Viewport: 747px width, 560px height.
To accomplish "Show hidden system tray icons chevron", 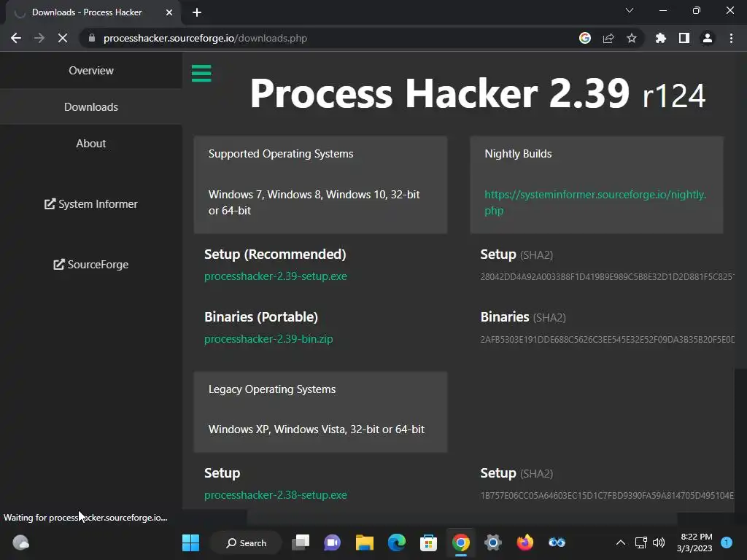I will pyautogui.click(x=621, y=542).
